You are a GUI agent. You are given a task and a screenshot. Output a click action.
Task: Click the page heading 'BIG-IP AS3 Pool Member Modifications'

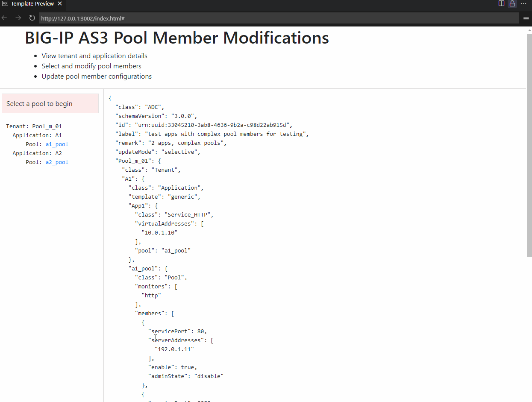(x=177, y=38)
